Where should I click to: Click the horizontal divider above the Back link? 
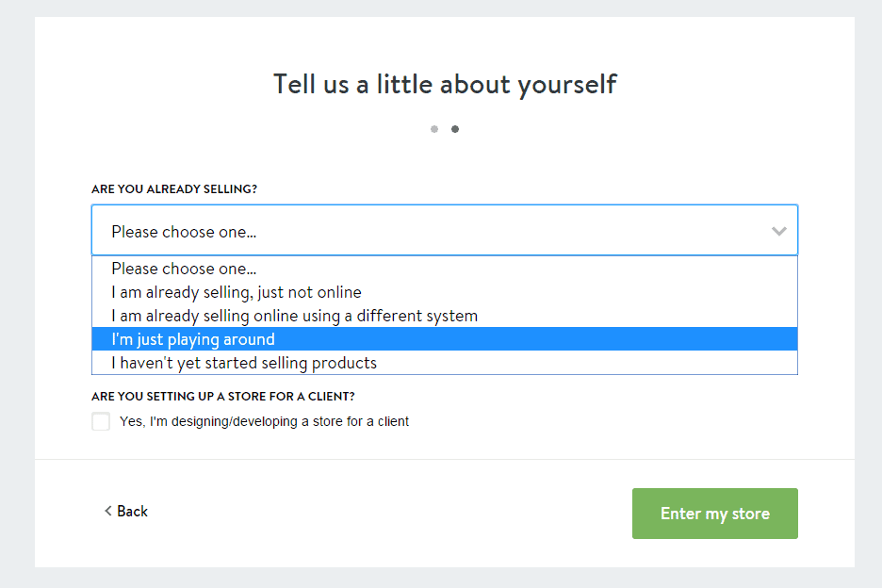coord(445,459)
